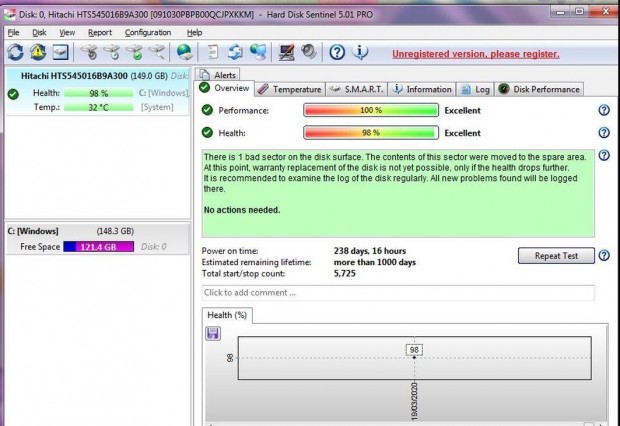Click the disk with magnifier toolbar icon
The image size is (620, 426).
pos(157,52)
